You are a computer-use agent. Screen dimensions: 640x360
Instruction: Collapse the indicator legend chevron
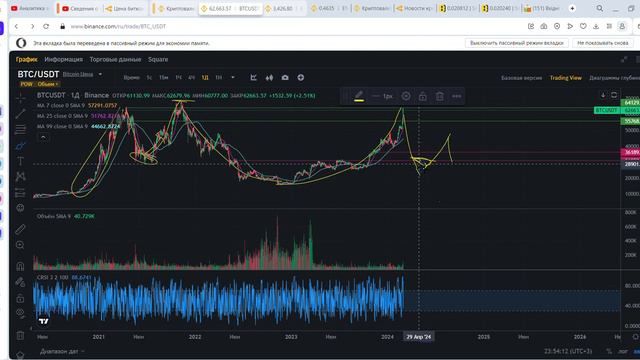pos(43,137)
